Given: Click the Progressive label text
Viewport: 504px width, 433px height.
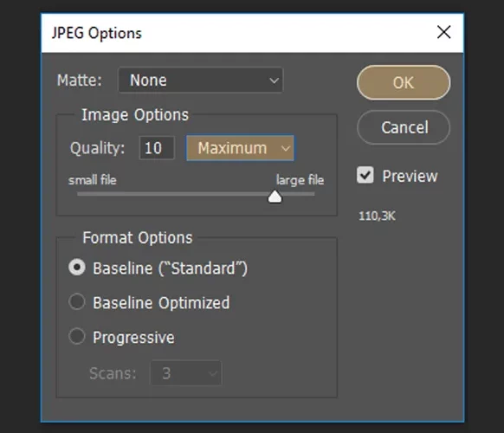Looking at the screenshot, I should coord(133,338).
